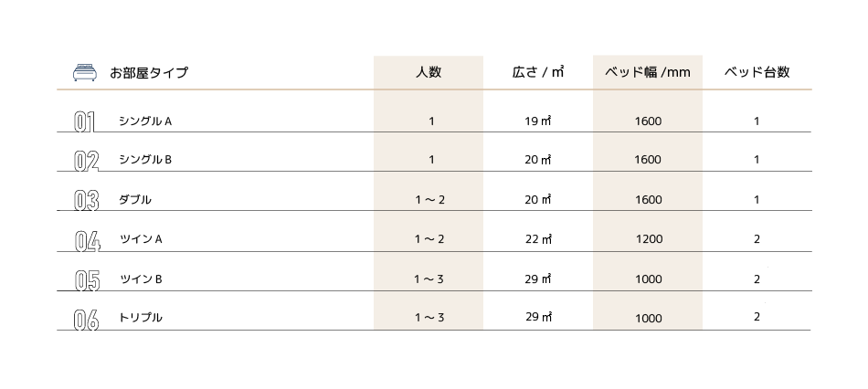The height and width of the screenshot is (389, 868).
Task: Select the シングル B room name
Action: pyautogui.click(x=145, y=160)
